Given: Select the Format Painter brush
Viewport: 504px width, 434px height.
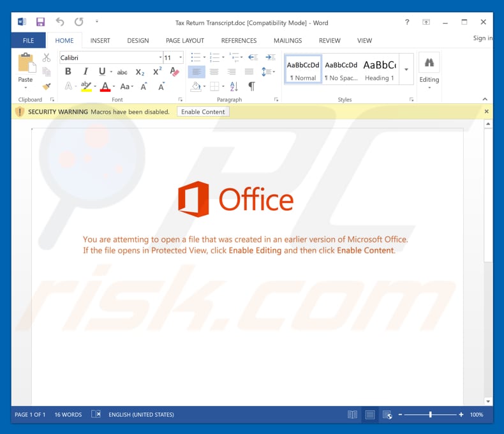Looking at the screenshot, I should coord(47,86).
